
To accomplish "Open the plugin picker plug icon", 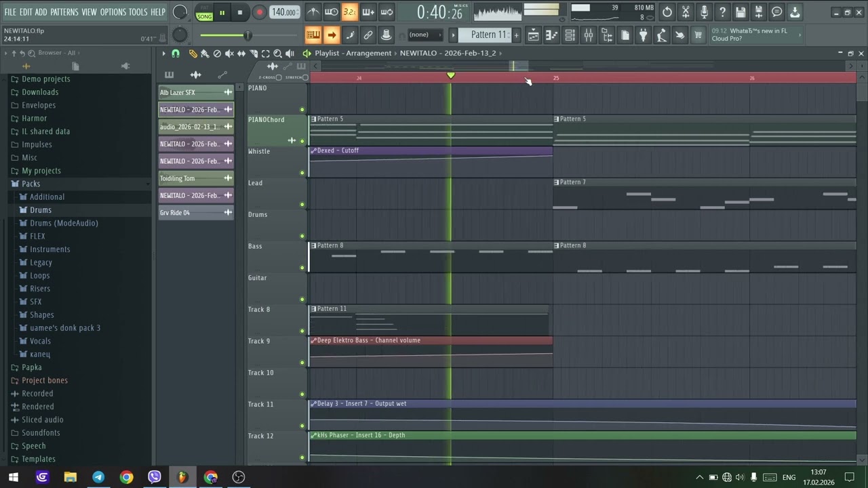I will pyautogui.click(x=643, y=35).
